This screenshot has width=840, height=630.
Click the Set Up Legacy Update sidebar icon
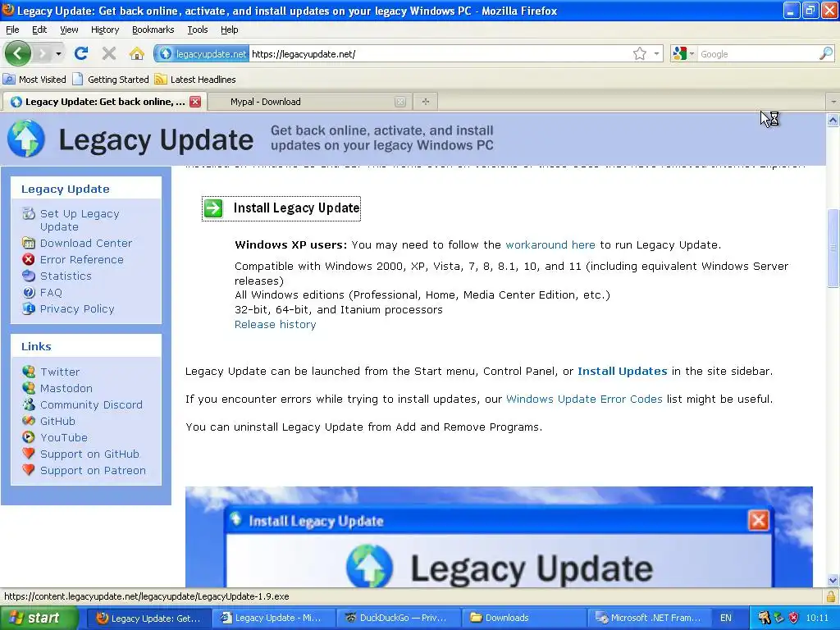point(29,213)
